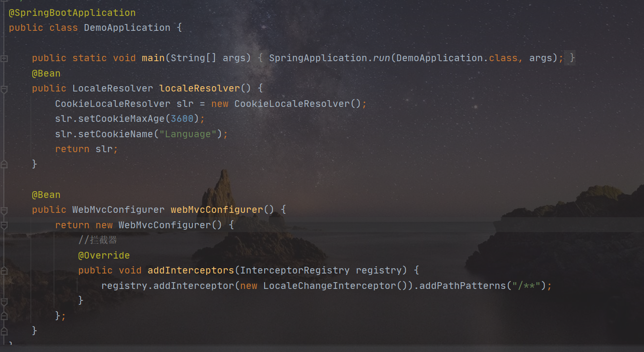Collapse the webMvcConfigurer method
This screenshot has height=352, width=644.
pyautogui.click(x=4, y=209)
